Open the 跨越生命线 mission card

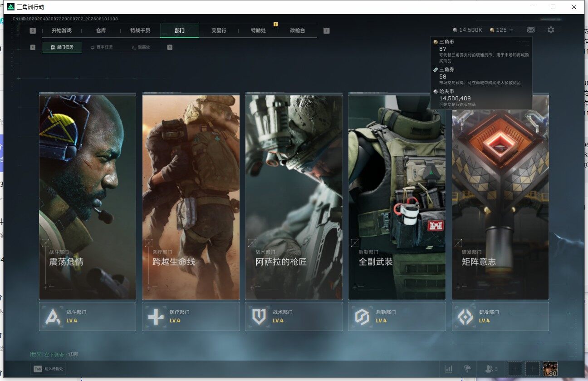[191, 197]
